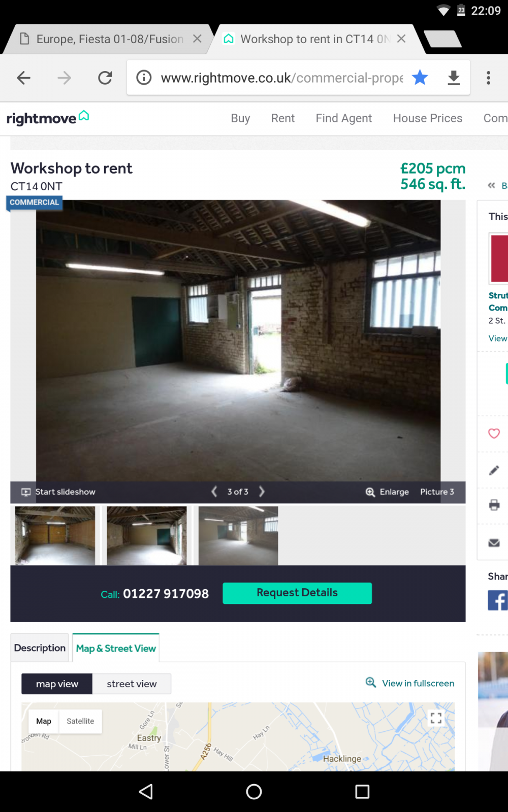Save property with the heart icon
Image resolution: width=508 pixels, height=812 pixels.
click(x=494, y=433)
